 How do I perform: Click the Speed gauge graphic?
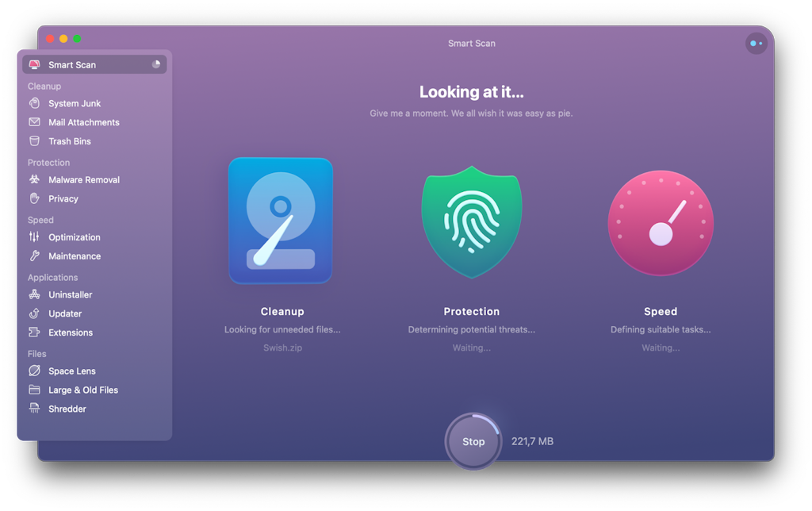[x=661, y=223]
